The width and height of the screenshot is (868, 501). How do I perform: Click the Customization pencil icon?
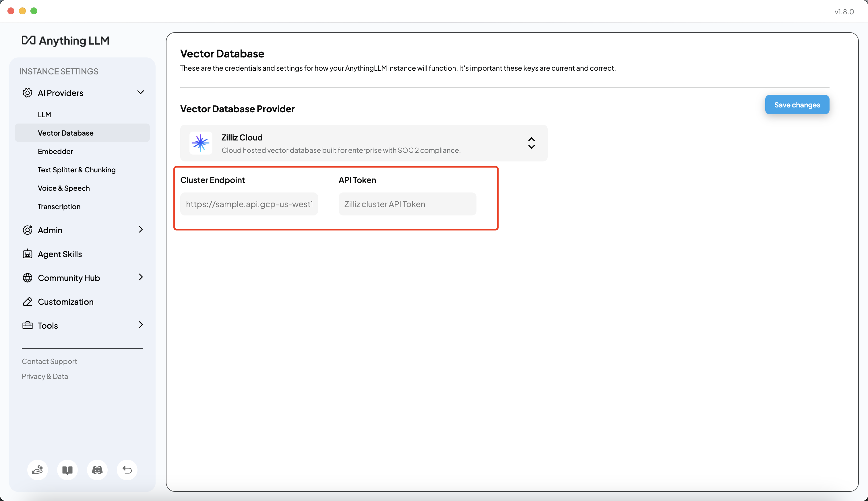click(x=28, y=302)
